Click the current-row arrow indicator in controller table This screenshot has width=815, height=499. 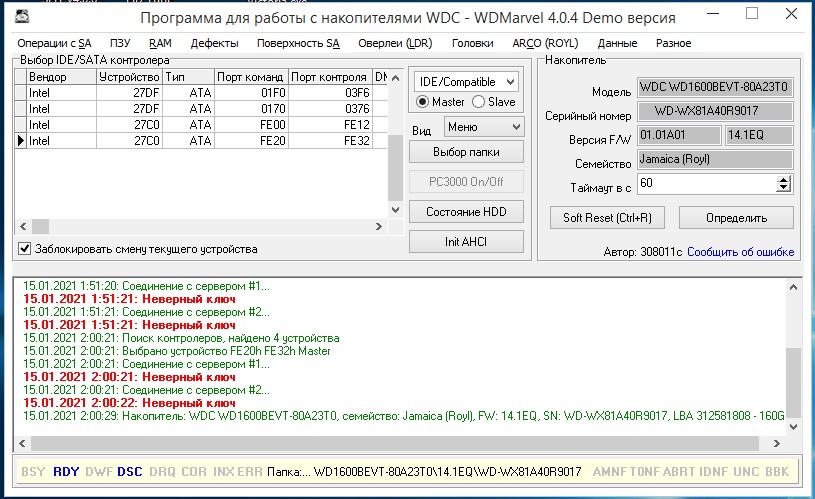click(x=21, y=141)
